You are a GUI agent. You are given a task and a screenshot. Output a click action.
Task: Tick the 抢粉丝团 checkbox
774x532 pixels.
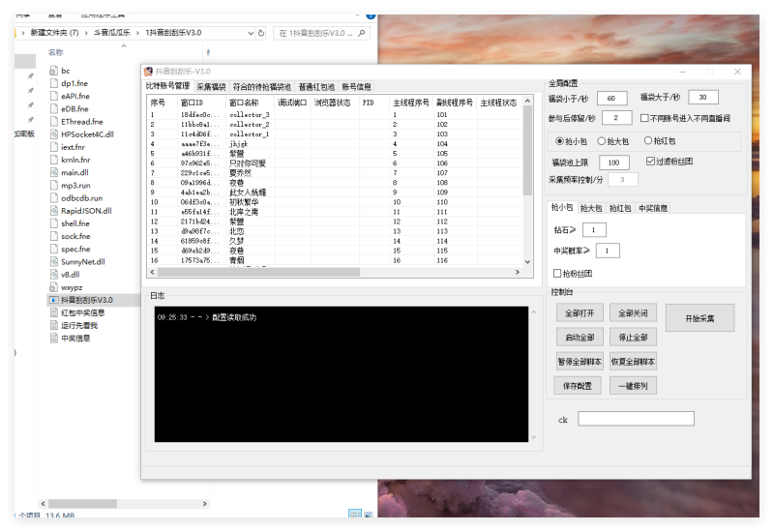[557, 274]
